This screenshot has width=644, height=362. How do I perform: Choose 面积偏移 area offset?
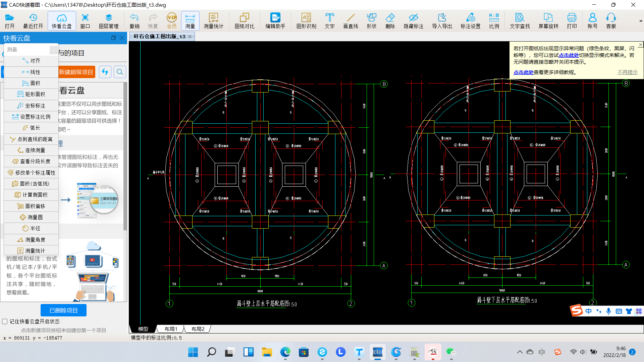pos(31,206)
